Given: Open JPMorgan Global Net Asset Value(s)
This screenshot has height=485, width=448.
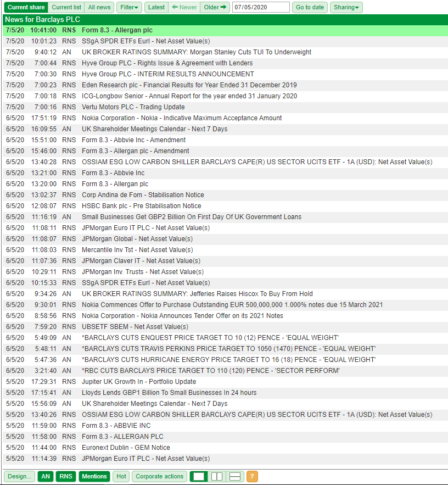Looking at the screenshot, I should coord(225,239).
